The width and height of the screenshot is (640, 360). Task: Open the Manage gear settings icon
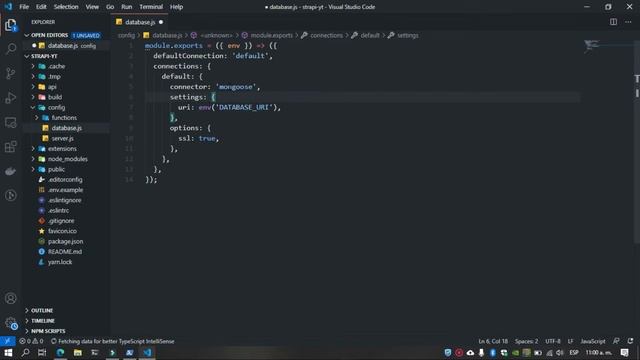click(x=11, y=323)
